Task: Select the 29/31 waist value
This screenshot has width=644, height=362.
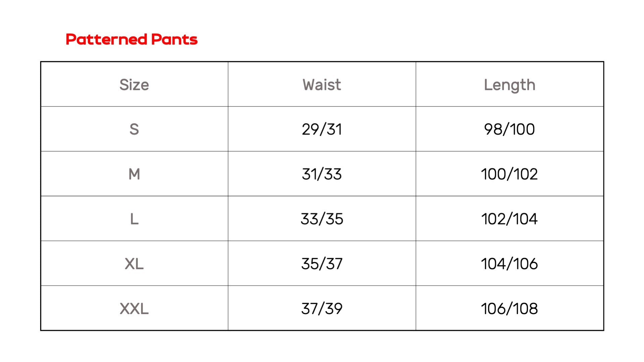Action: pyautogui.click(x=322, y=129)
